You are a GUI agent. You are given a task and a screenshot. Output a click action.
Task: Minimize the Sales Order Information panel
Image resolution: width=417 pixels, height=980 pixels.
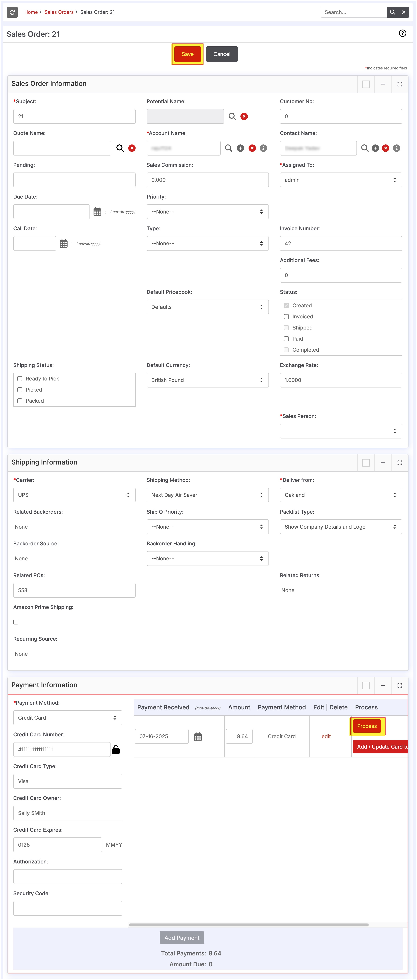coord(383,84)
